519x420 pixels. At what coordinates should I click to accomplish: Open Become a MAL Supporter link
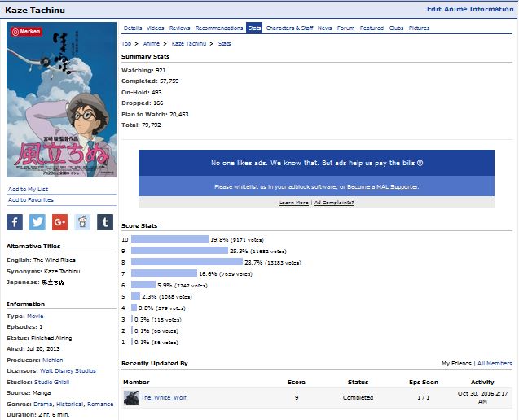tap(382, 186)
